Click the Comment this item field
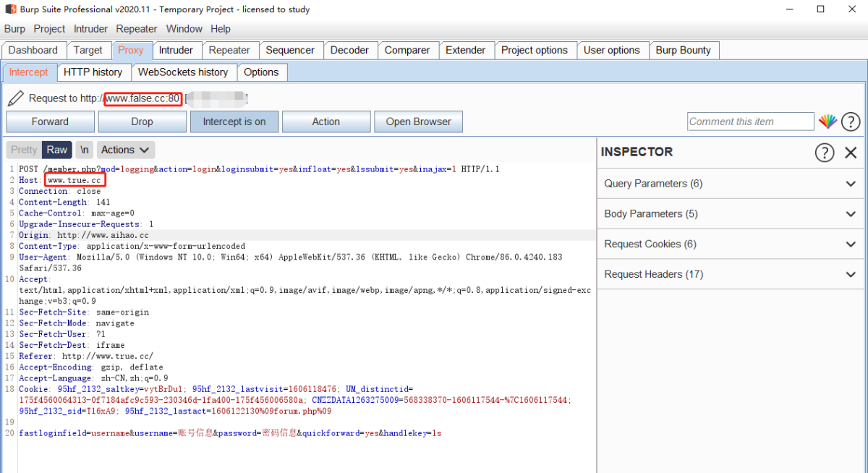868x473 pixels. click(x=750, y=122)
